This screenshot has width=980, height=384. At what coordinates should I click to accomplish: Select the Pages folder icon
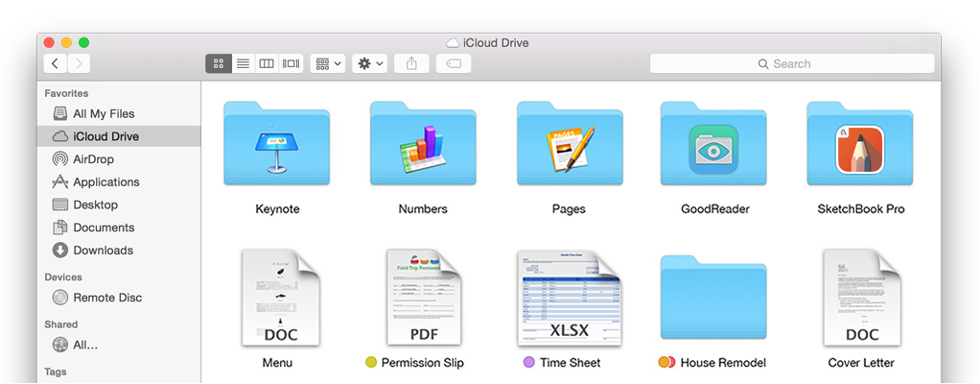tap(570, 144)
